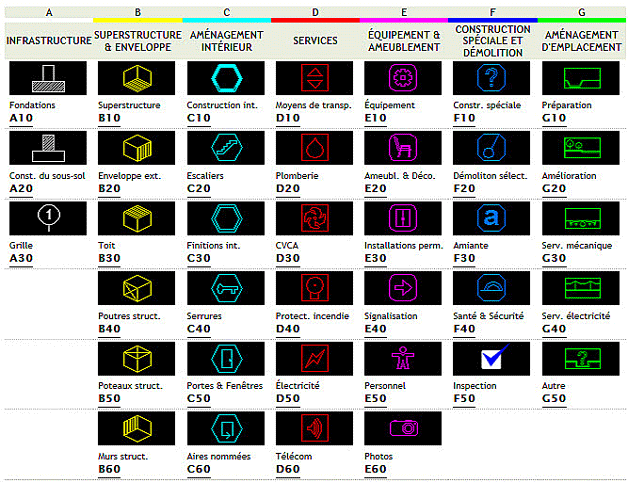This screenshot has width=628, height=483.
Task: Click the Photos camera icon
Action: tap(403, 428)
